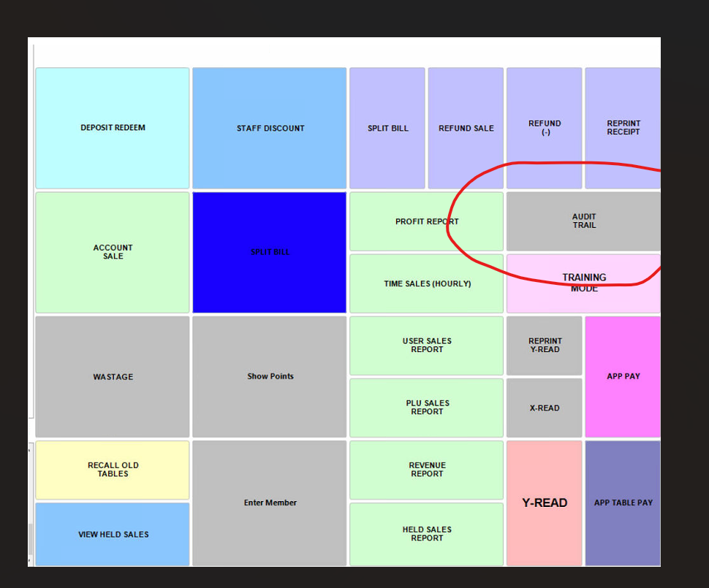Select Refund Sale
Image resolution: width=709 pixels, height=588 pixels.
coord(466,128)
